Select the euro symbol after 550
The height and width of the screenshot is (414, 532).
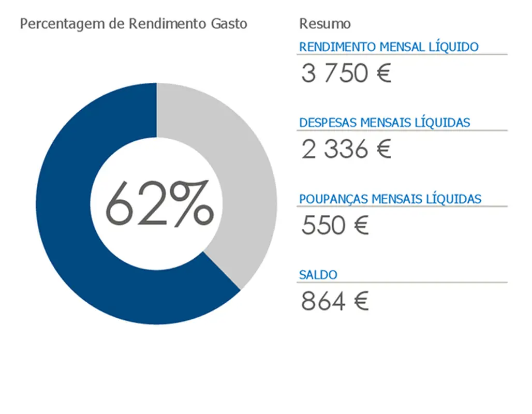click(360, 226)
